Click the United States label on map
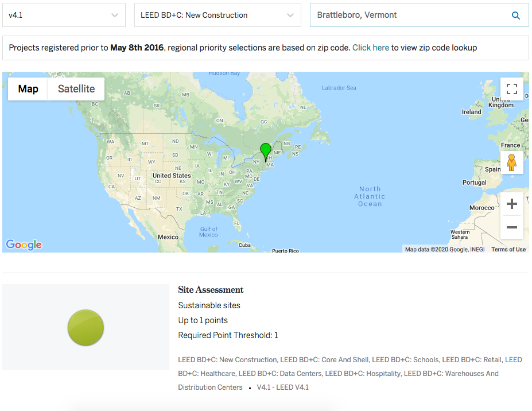The height and width of the screenshot is (411, 532). pyautogui.click(x=172, y=176)
